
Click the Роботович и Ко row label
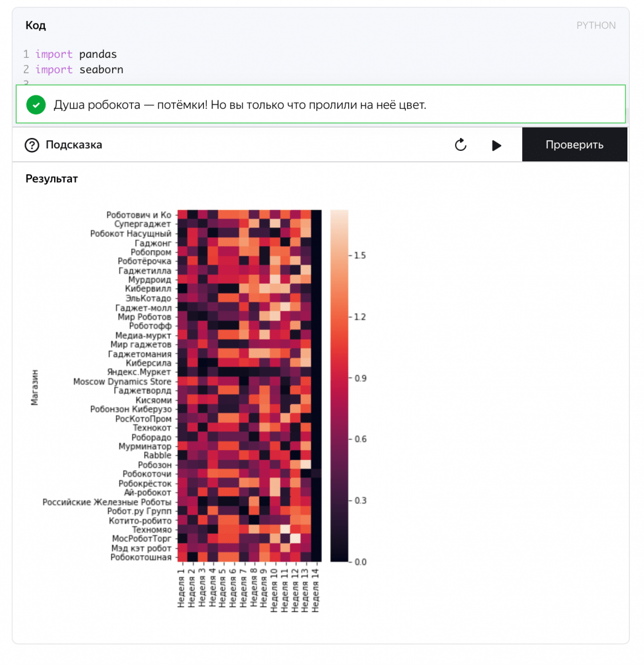(139, 215)
